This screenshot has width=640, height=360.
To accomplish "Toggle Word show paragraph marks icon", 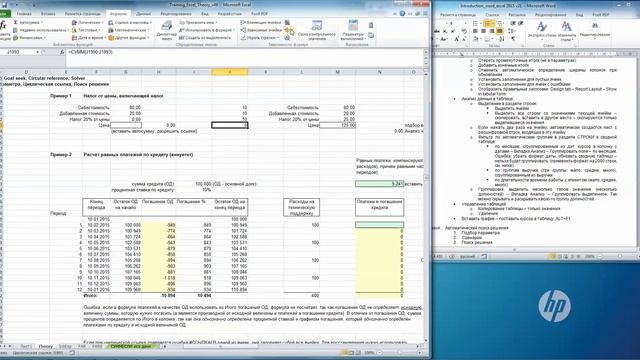I will click(513, 39).
